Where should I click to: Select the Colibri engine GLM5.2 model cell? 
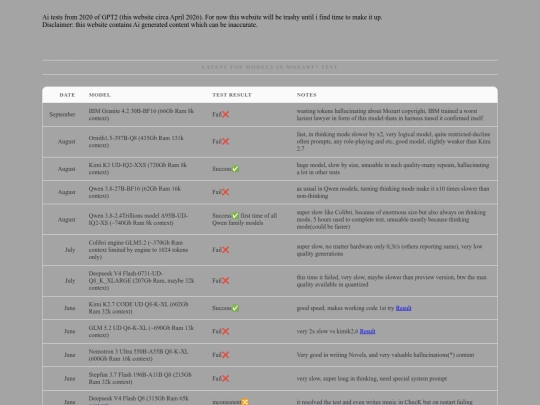[138, 250]
